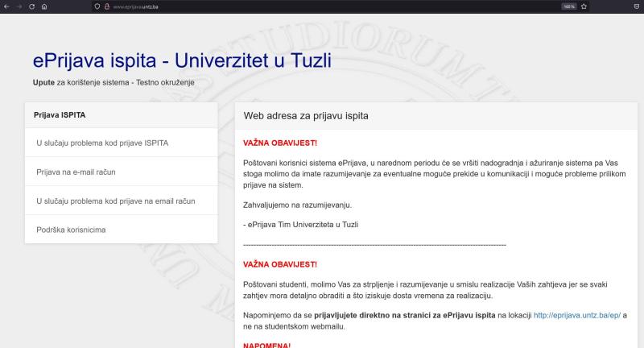Follow the http://eprijava.untz.ba/ep/ link

(577, 316)
